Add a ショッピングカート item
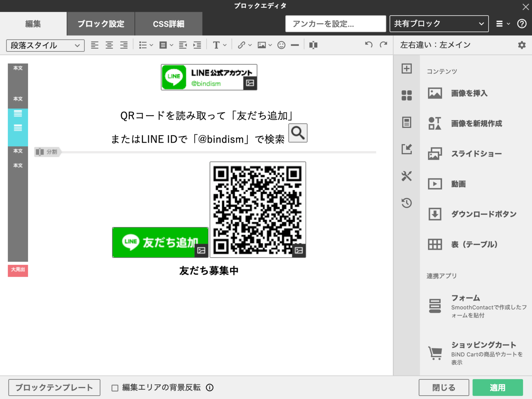This screenshot has height=399, width=532. point(476,353)
